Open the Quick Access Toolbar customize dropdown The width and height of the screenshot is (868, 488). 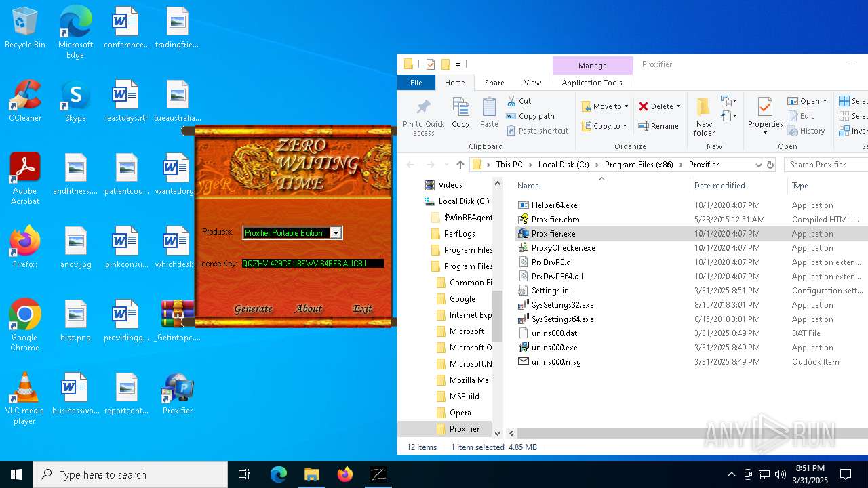[x=458, y=64]
